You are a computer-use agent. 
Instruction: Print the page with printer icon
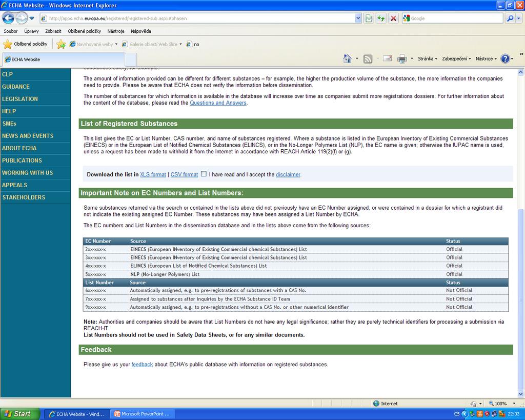click(x=402, y=59)
